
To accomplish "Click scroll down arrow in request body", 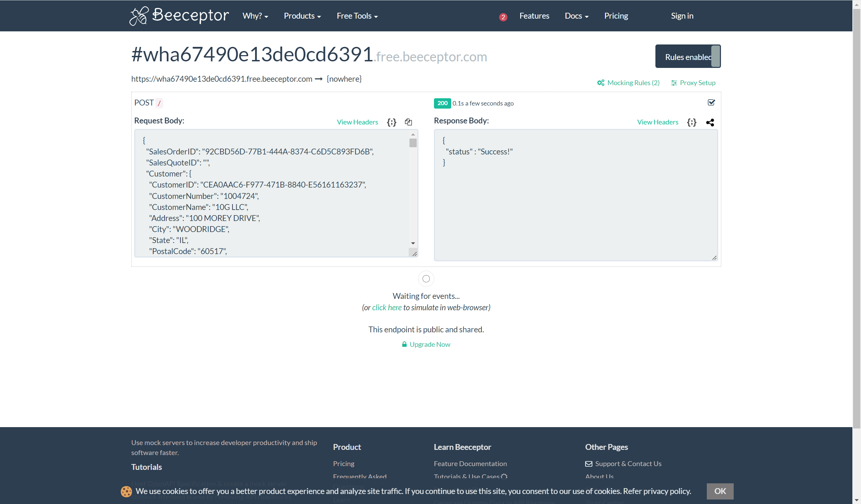I will [x=413, y=243].
